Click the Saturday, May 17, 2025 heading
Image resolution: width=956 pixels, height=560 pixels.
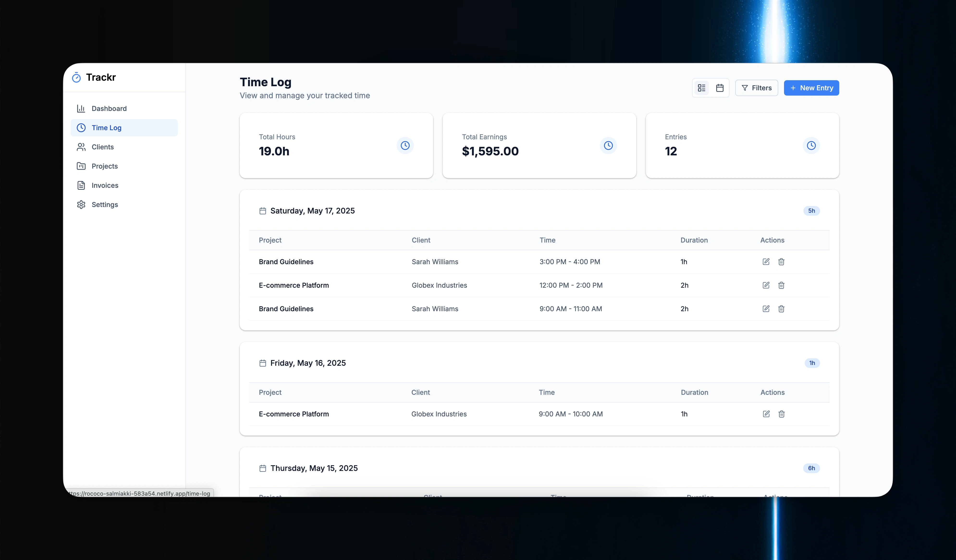coord(313,211)
